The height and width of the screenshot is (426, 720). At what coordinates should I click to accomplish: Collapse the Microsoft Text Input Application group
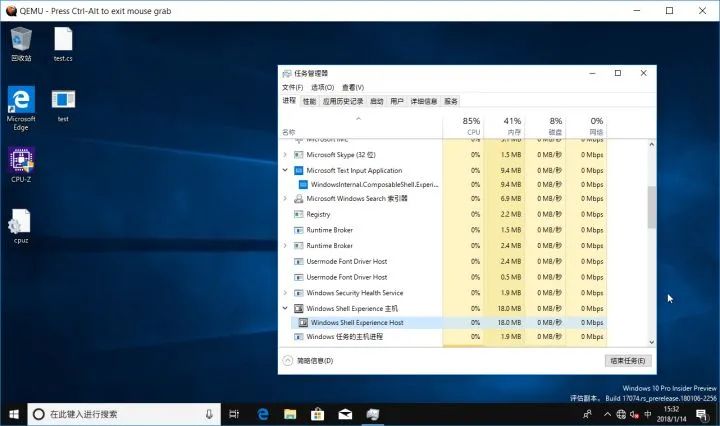pos(285,170)
